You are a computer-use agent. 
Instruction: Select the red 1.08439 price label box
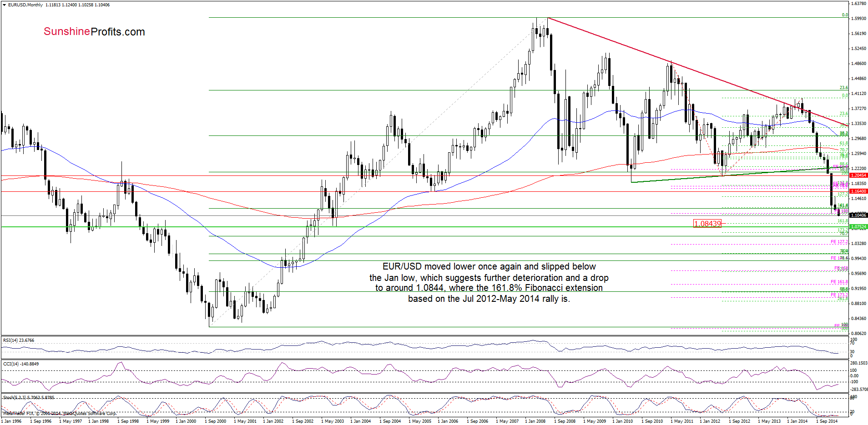(707, 224)
